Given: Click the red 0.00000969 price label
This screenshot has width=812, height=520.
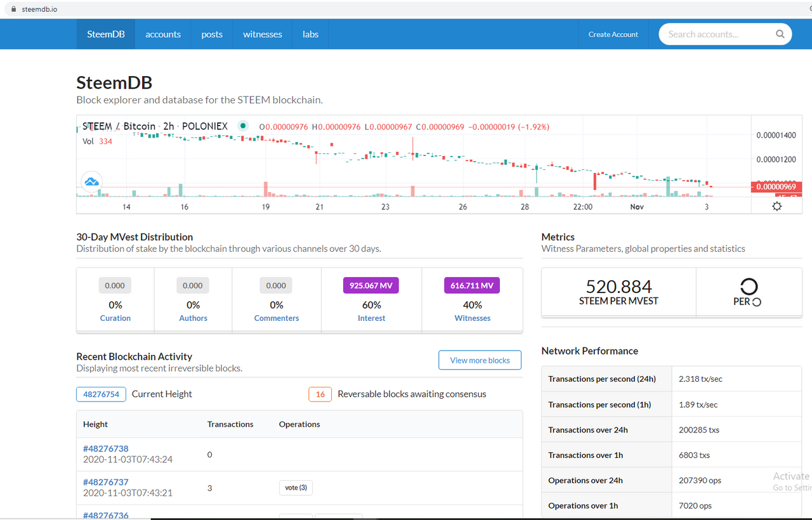Looking at the screenshot, I should 776,186.
